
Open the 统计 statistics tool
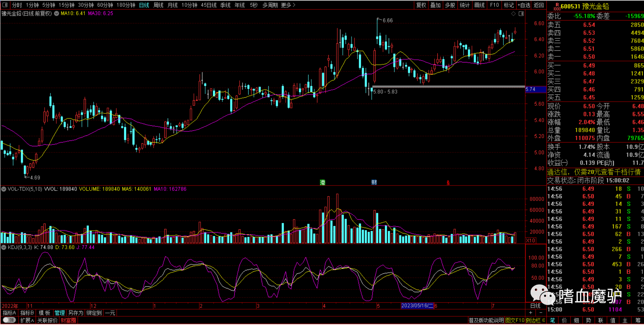pyautogui.click(x=465, y=5)
